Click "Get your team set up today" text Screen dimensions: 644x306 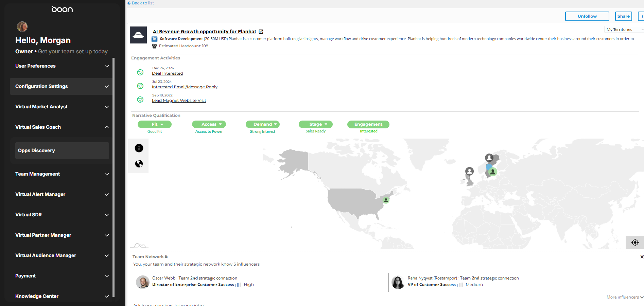tap(73, 52)
